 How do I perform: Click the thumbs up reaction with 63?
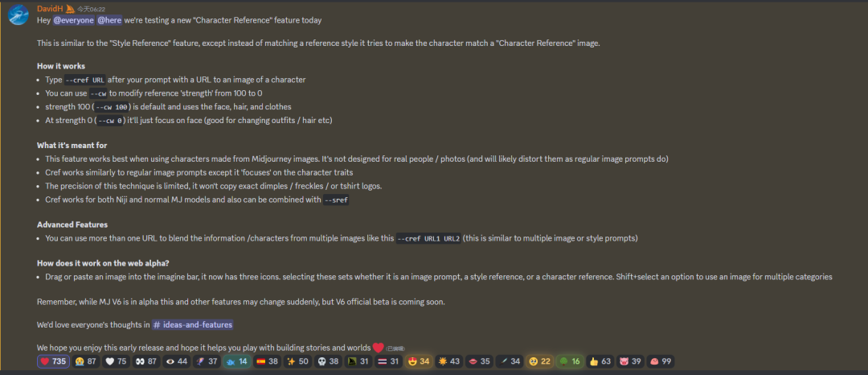600,361
